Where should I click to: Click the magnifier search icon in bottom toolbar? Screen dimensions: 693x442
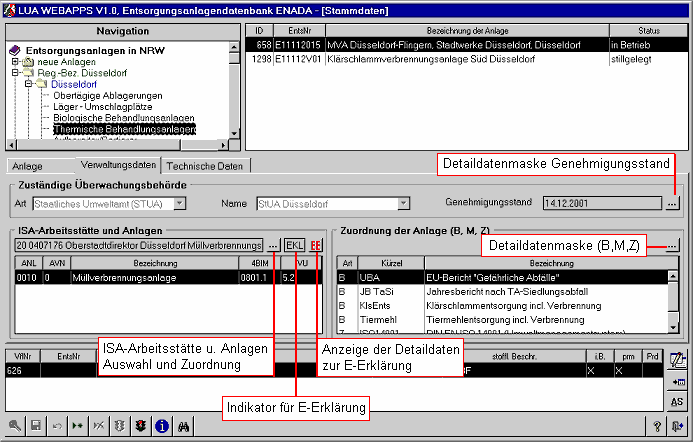(14, 426)
